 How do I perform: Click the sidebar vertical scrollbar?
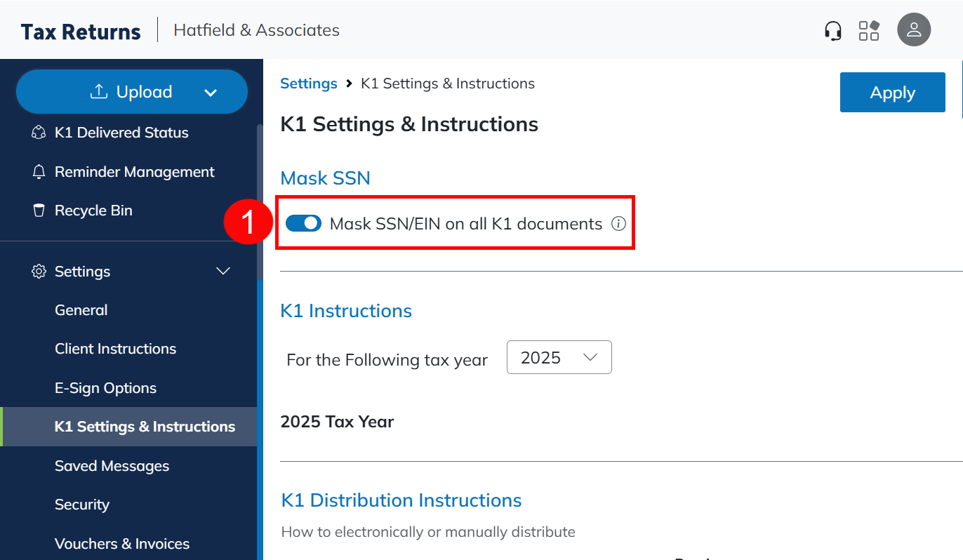(x=260, y=204)
